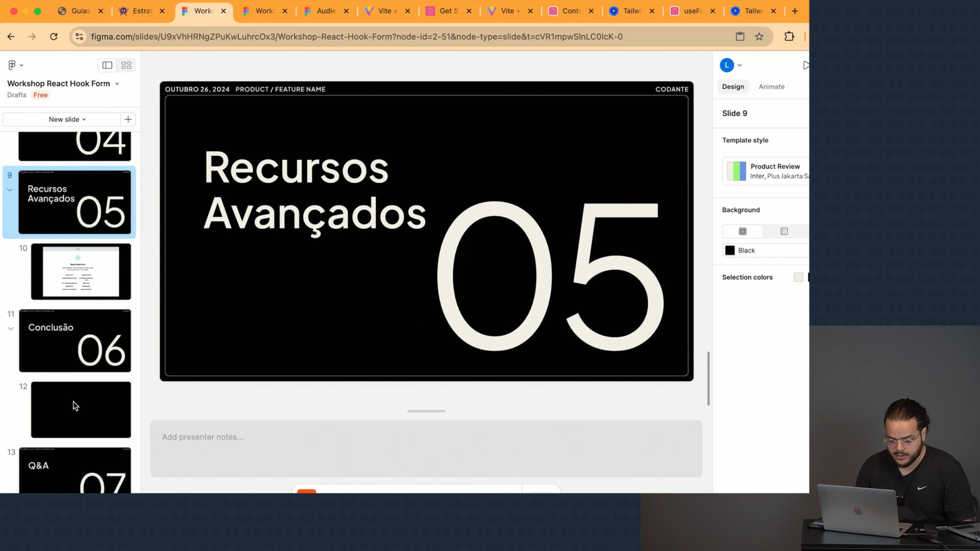Click the user avatar L icon

pos(727,65)
